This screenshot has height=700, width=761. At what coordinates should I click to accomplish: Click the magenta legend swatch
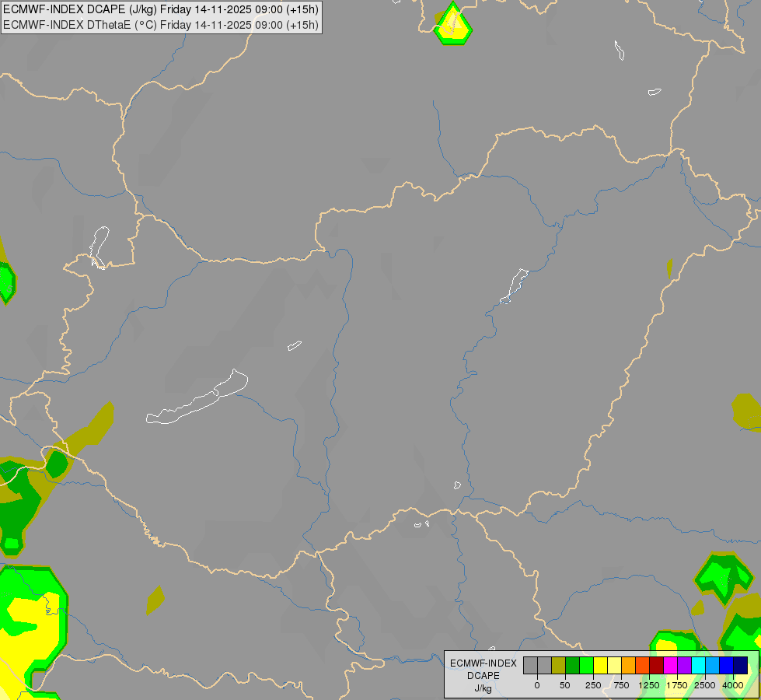tap(671, 666)
